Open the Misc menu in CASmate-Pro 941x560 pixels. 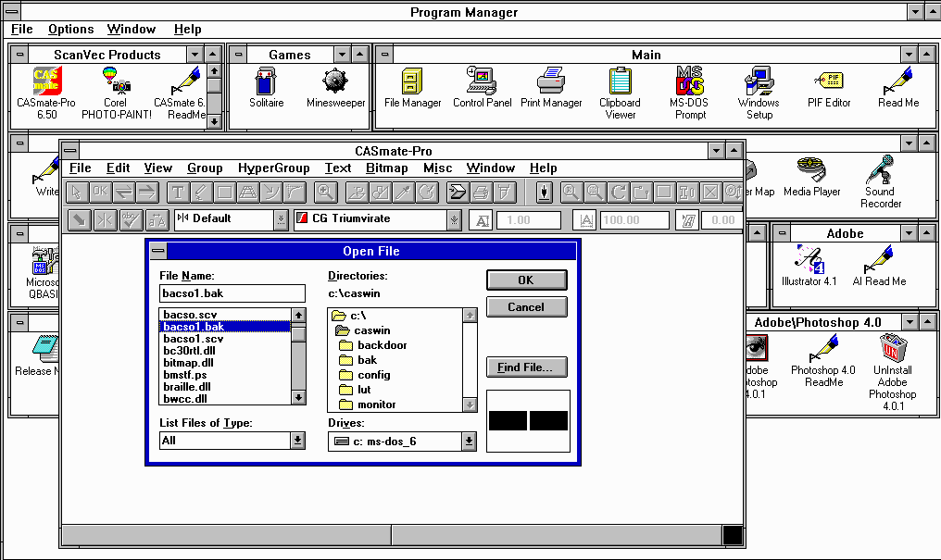(x=437, y=168)
